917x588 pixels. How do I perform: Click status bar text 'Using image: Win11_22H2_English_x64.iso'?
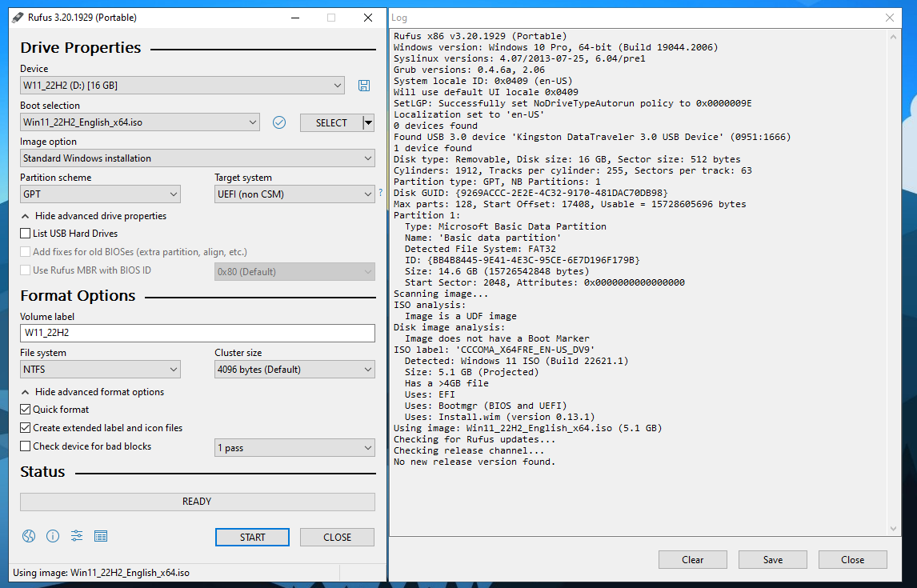(x=101, y=573)
